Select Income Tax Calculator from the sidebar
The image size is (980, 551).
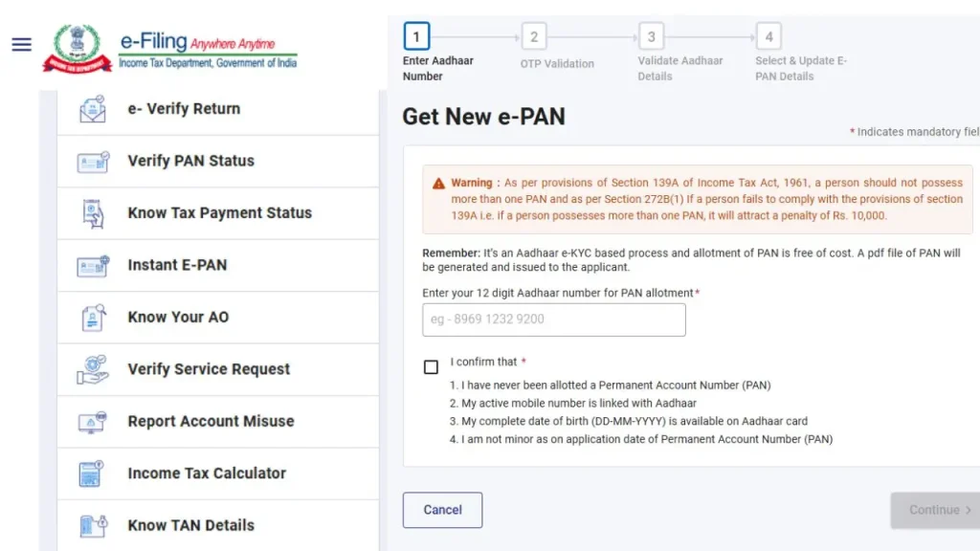click(x=205, y=473)
